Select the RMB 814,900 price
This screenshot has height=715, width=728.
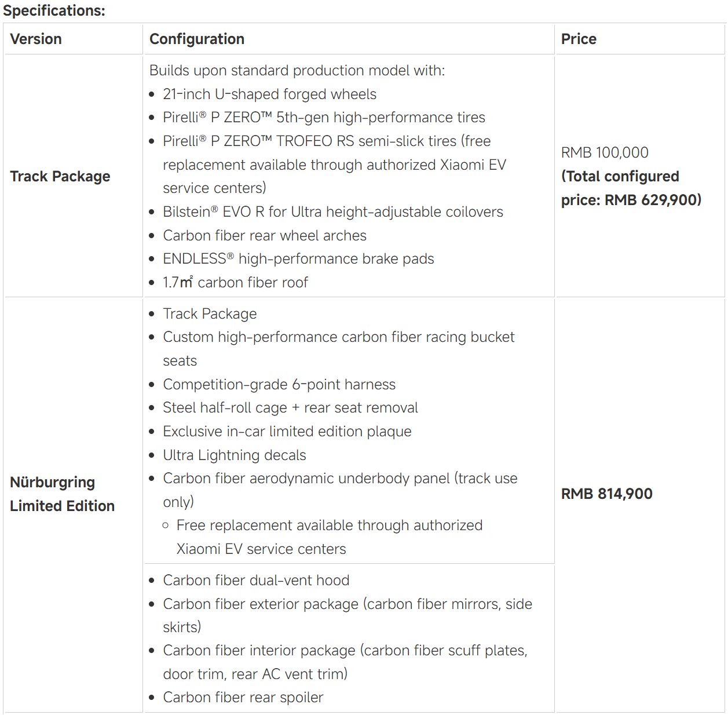pyautogui.click(x=606, y=494)
